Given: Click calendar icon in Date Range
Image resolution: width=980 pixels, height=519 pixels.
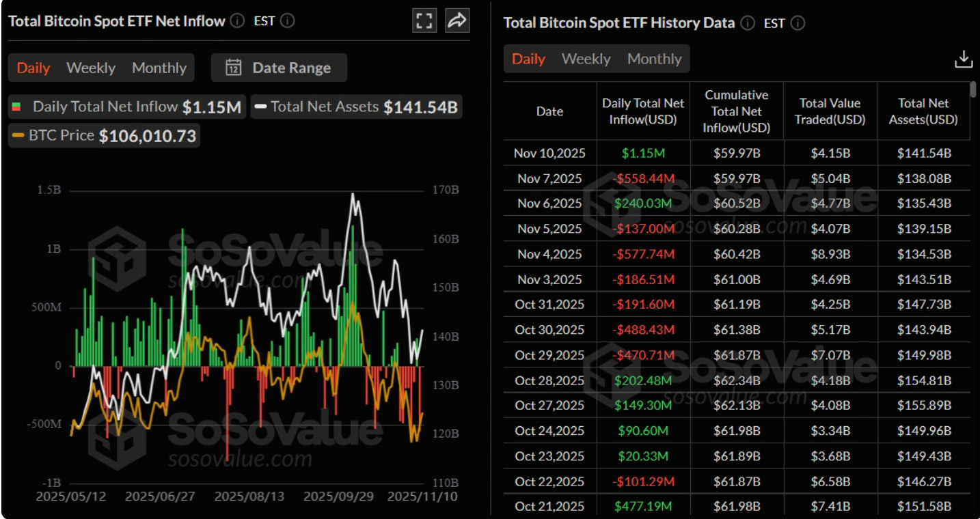Looking at the screenshot, I should (x=234, y=68).
